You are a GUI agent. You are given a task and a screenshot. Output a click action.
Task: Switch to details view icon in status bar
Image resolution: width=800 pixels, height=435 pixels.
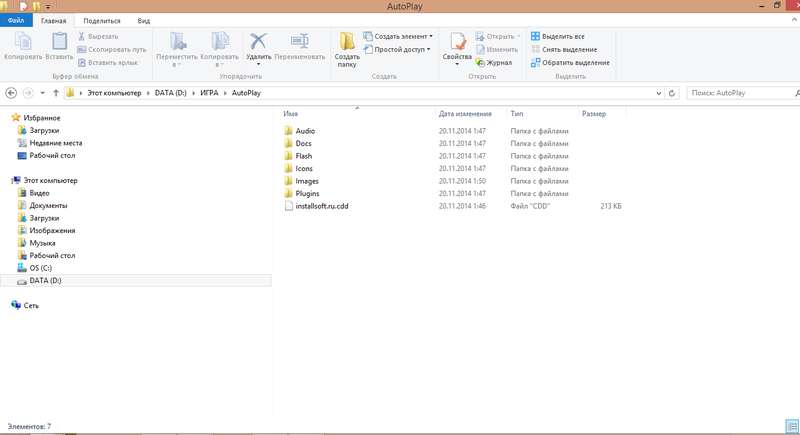point(792,426)
